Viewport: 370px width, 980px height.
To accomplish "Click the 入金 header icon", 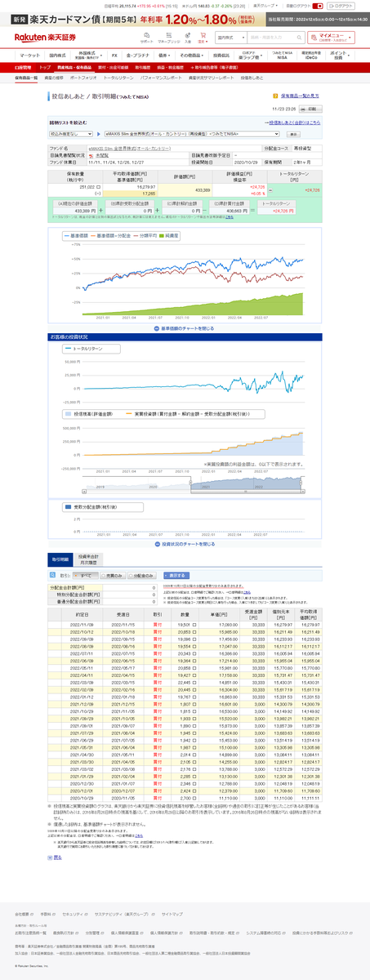I will (x=188, y=38).
